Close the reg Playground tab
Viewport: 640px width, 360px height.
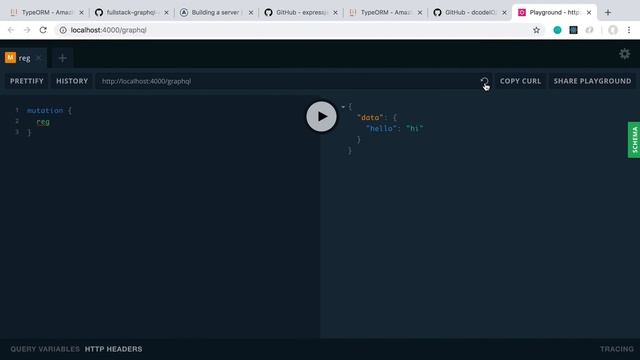[x=39, y=58]
